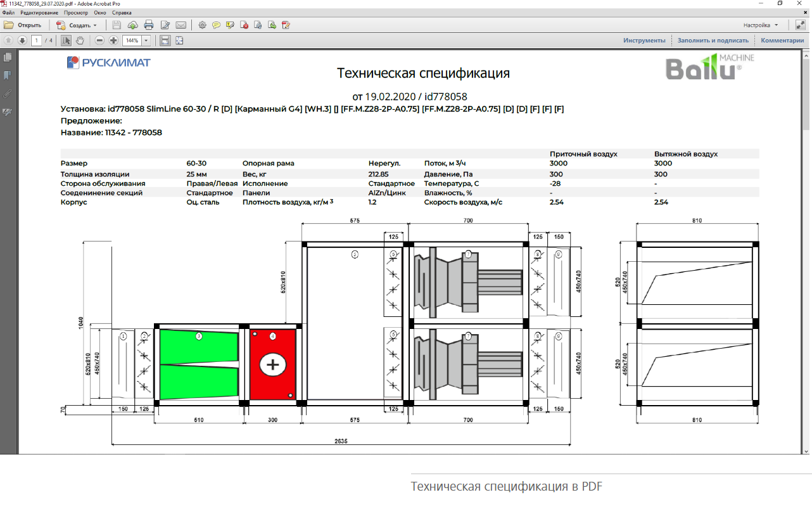Screen dimensions: 812x516
Task: Open the zoom level dropdown arrow
Action: coord(146,41)
